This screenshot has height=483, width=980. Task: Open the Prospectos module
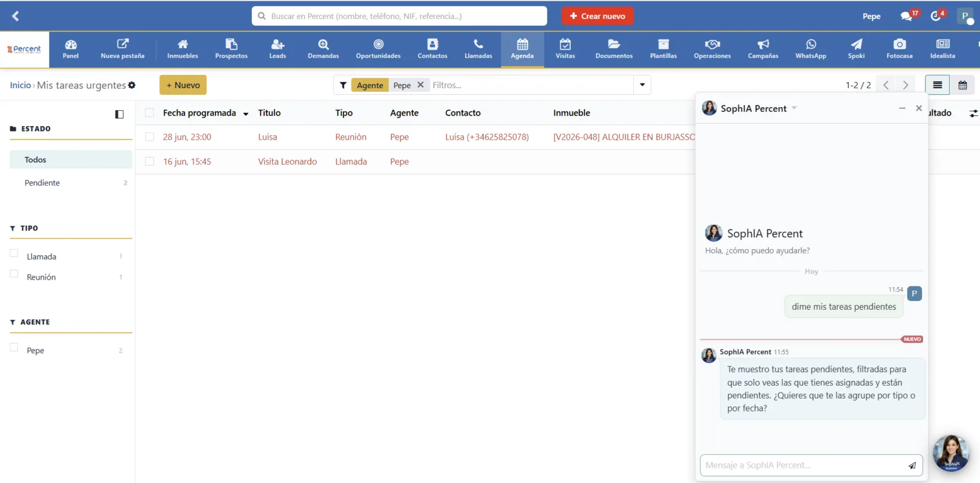pyautogui.click(x=232, y=49)
